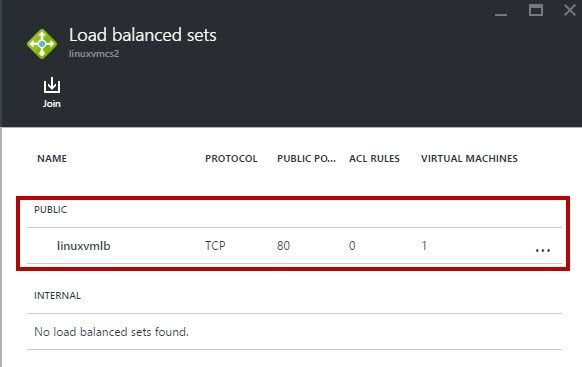582x367 pixels.
Task: Click the Join download icon
Action: point(52,85)
